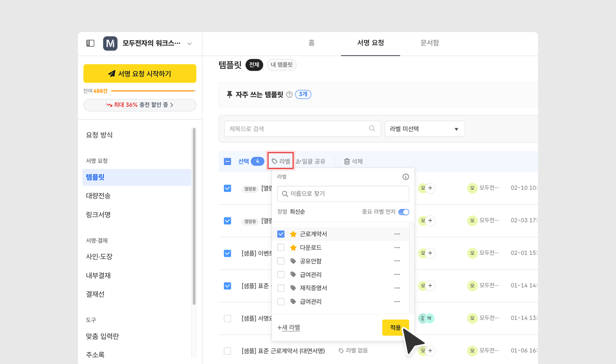Screen dimensions: 616x364
Task: Click the help icon beside 자주 쓰는 템플릿
Action: coord(289,95)
